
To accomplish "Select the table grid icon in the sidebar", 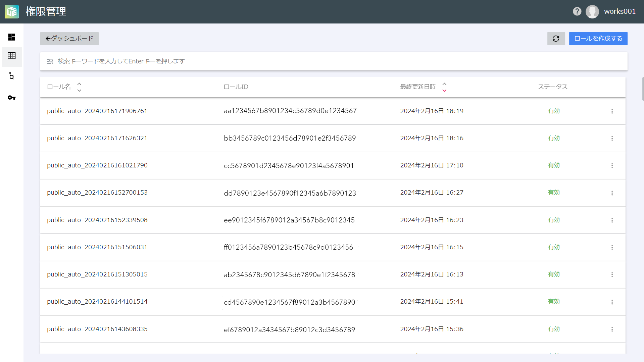I will [x=12, y=56].
